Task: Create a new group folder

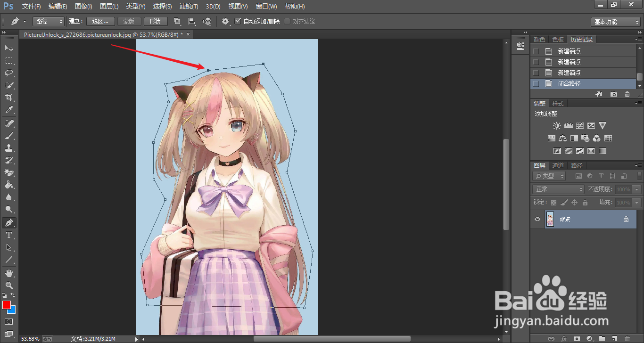Action: (x=602, y=338)
